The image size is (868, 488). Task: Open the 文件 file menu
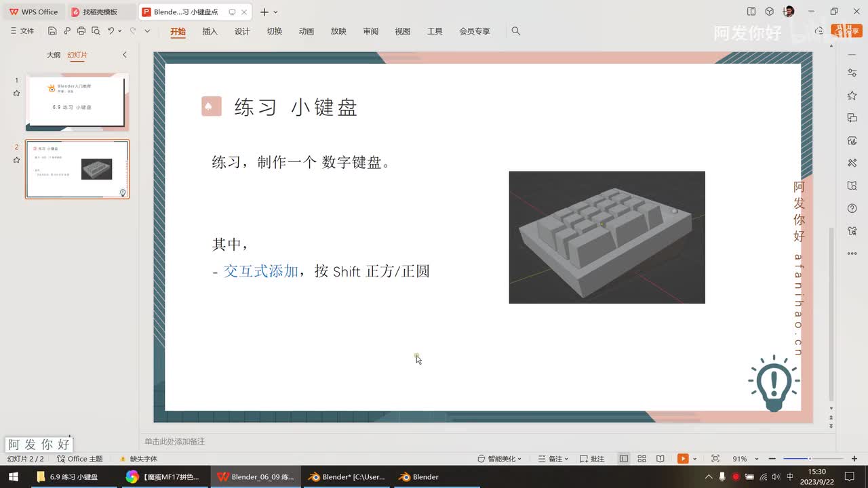tap(22, 31)
